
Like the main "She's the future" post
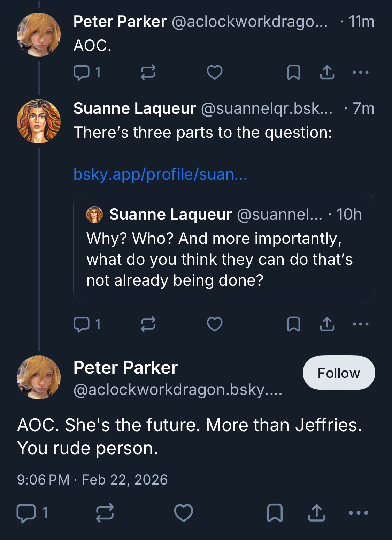pos(183,513)
